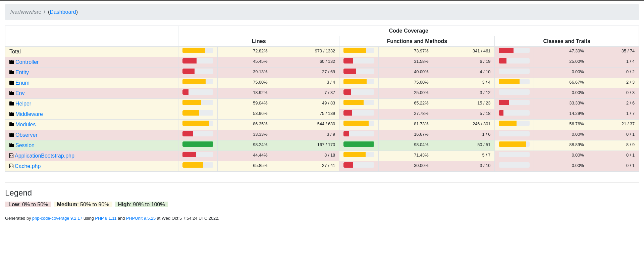This screenshot has height=254, width=644.
Task: Click the 65.22% Helper methods percentage
Action: (421, 103)
